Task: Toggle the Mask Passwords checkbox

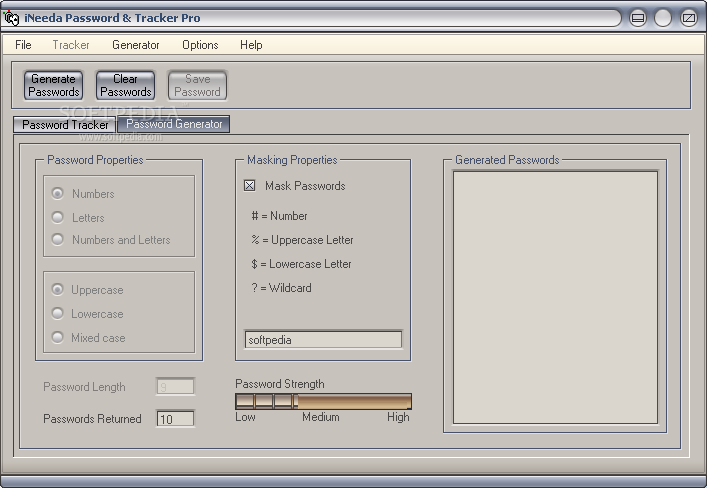Action: coord(249,185)
